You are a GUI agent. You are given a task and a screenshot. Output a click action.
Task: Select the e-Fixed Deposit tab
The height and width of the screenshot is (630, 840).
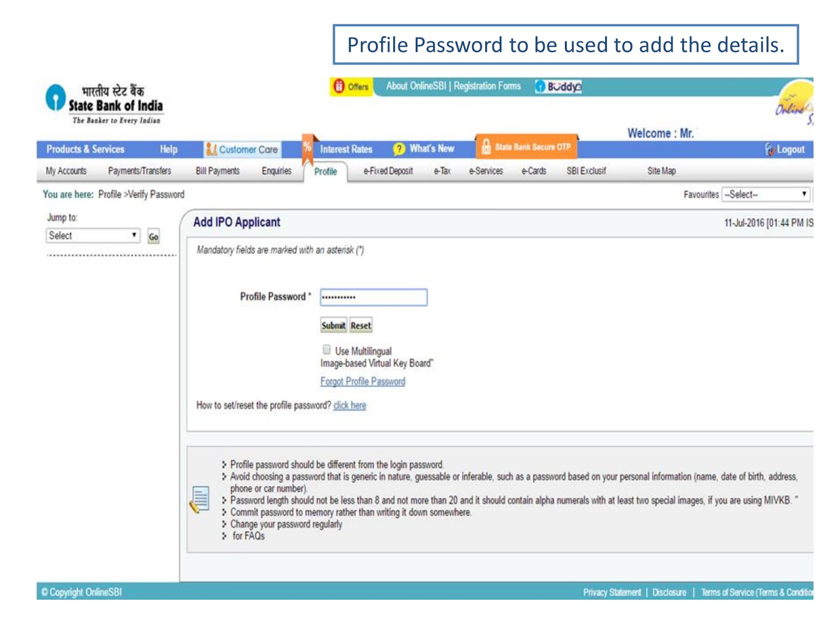point(388,171)
